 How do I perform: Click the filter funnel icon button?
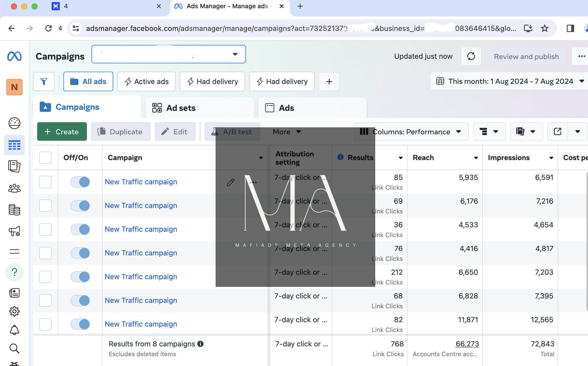pos(44,81)
